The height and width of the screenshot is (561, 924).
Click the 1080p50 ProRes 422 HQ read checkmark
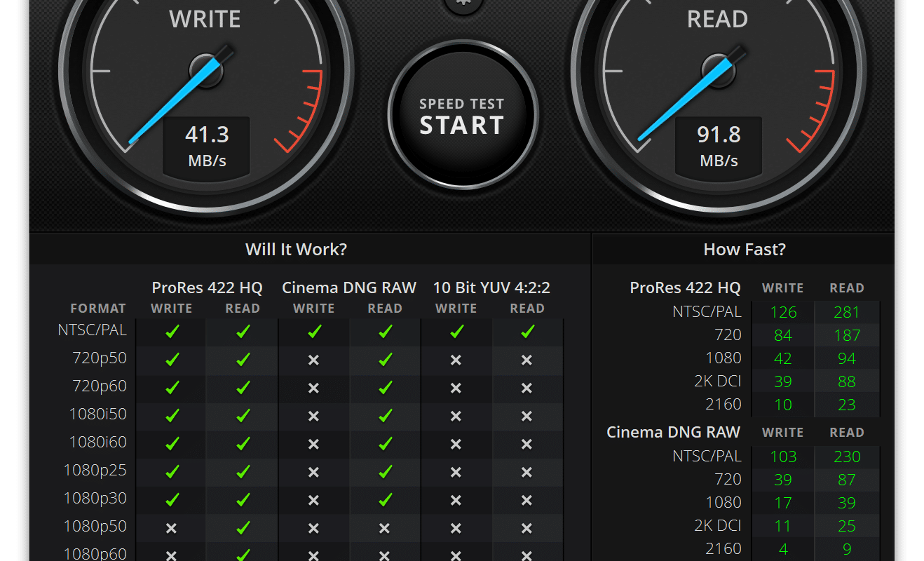[243, 528]
